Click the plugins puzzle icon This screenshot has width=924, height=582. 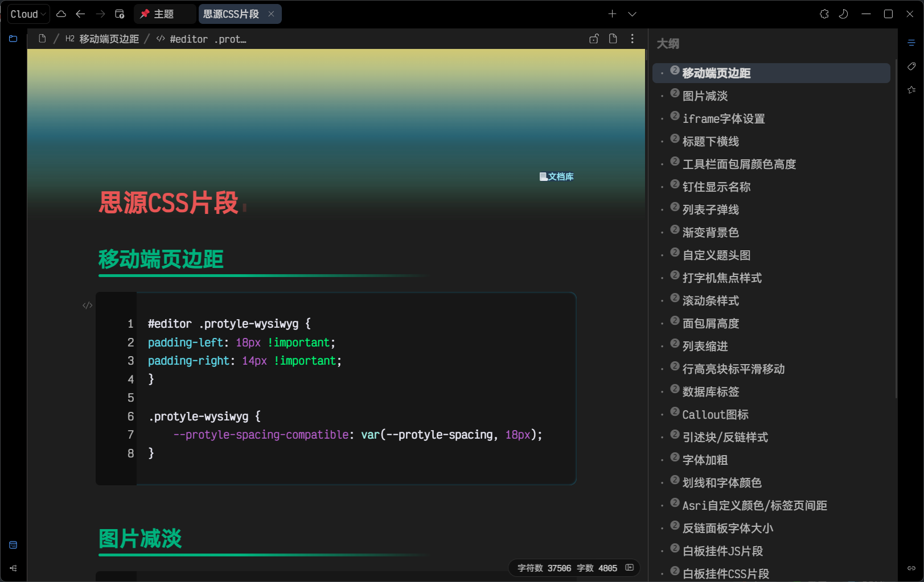click(824, 14)
